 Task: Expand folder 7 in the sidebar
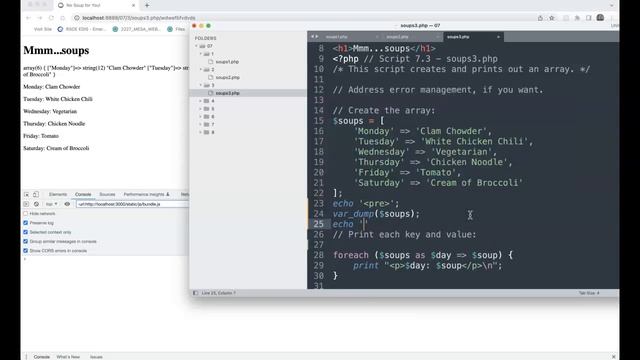tap(201, 124)
